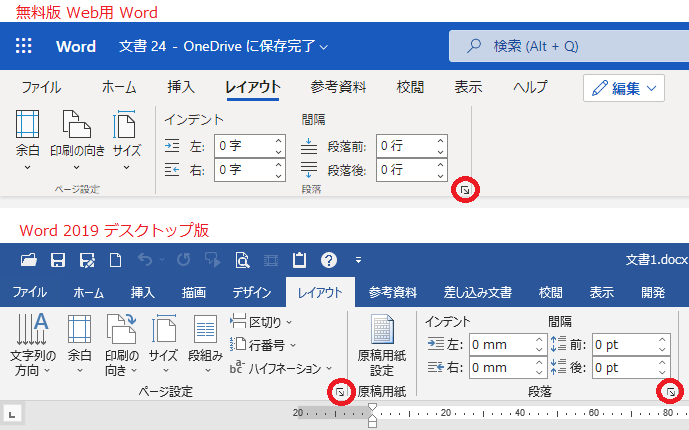Open 印刷の向き orientation menu in Web Word
Viewport: 689px width, 430px height.
(77, 140)
